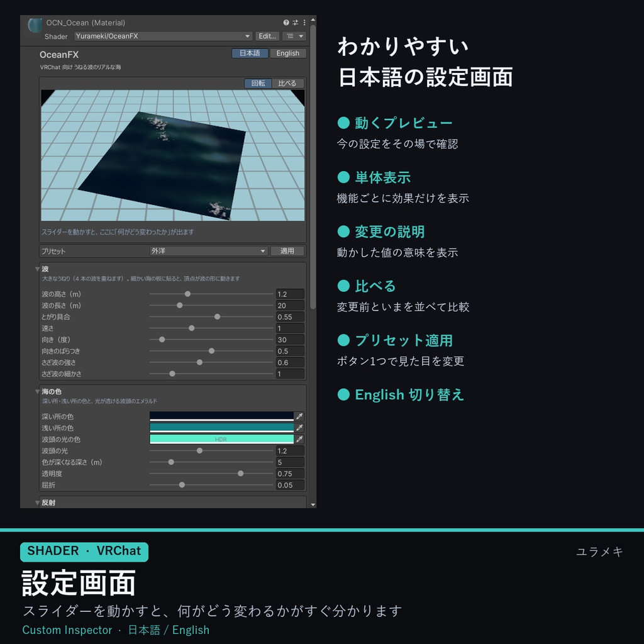This screenshot has height=644, width=644.
Task: Collapse the 反射 section
Action: [37, 502]
